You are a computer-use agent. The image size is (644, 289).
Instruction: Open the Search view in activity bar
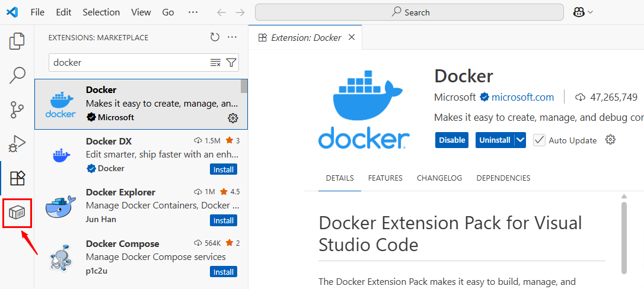(17, 75)
